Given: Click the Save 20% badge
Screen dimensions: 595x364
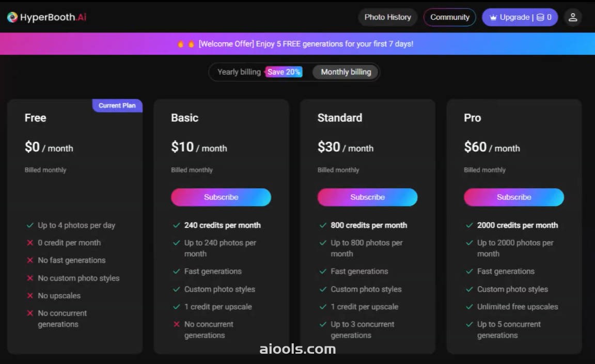Looking at the screenshot, I should pos(284,72).
